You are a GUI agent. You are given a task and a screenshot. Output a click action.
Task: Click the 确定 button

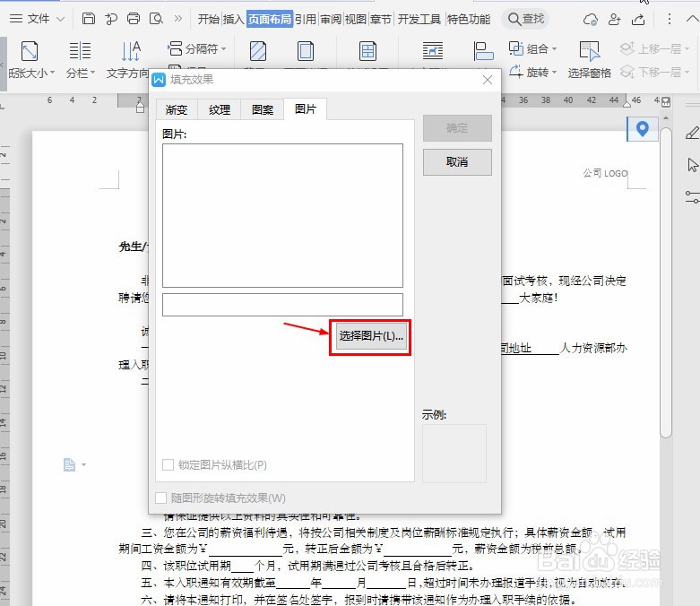[457, 128]
